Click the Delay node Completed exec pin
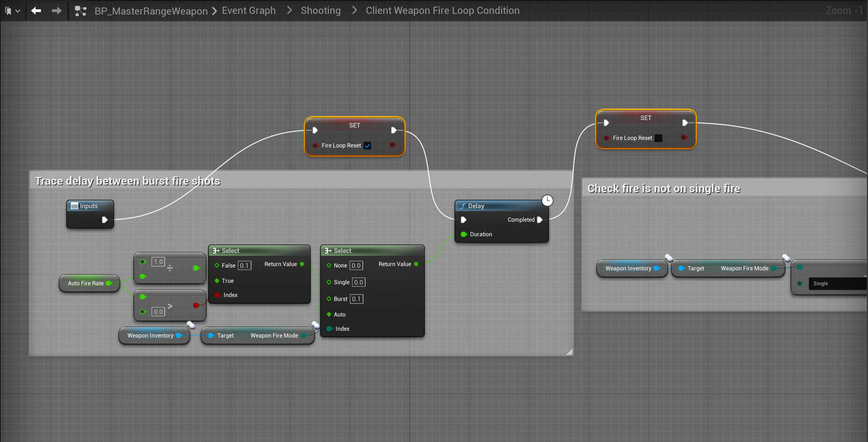Screen dimensions: 868x442 click(540, 220)
